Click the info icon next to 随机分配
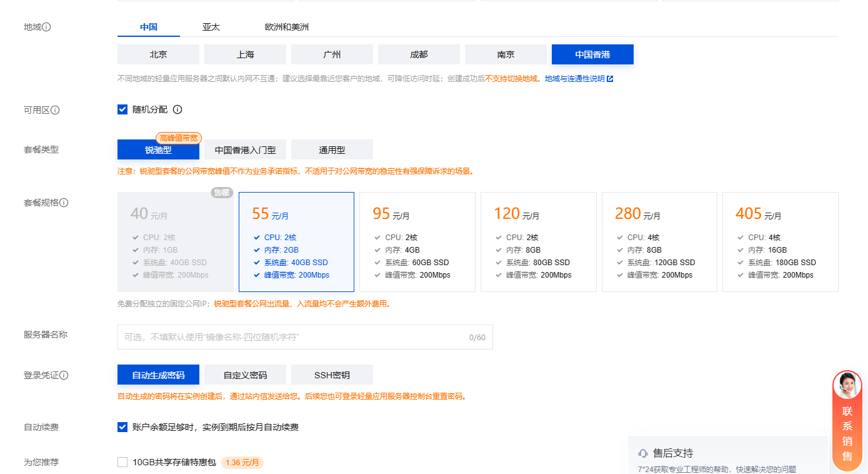 178,110
